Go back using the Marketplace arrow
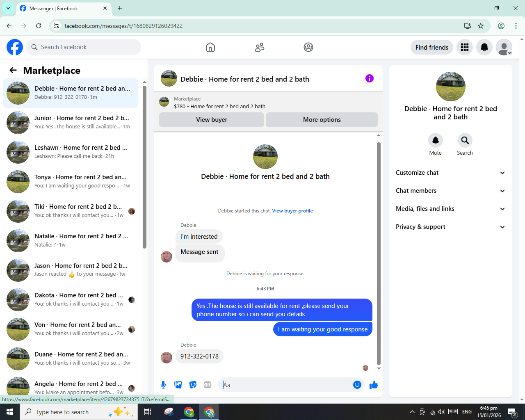Viewport: 525px width, 420px height. [x=13, y=70]
